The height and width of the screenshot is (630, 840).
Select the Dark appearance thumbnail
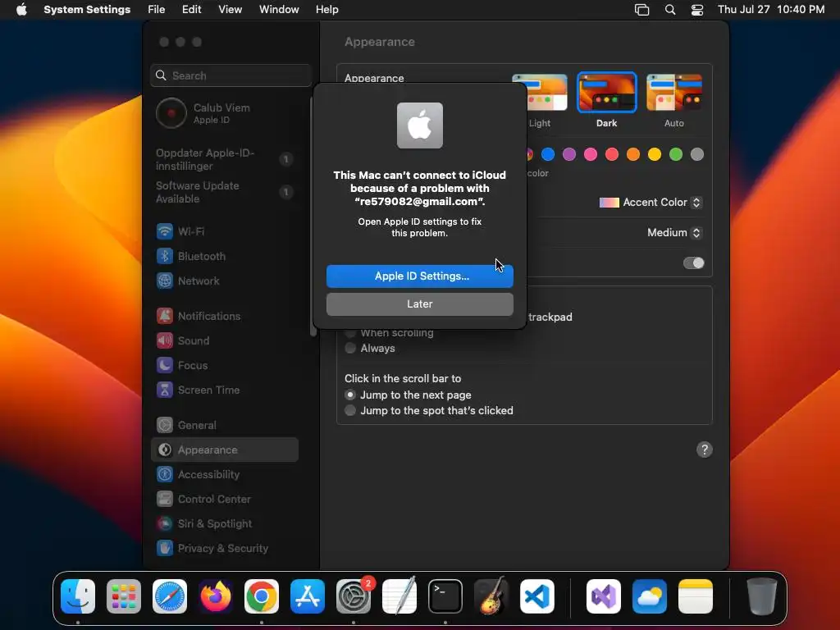pos(606,92)
